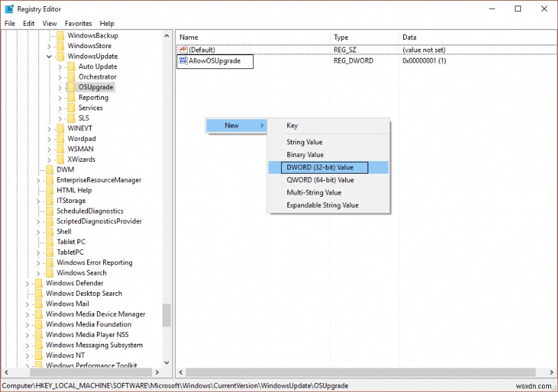This screenshot has width=558, height=392.
Task: Select the Reporting key in the tree
Action: (93, 98)
